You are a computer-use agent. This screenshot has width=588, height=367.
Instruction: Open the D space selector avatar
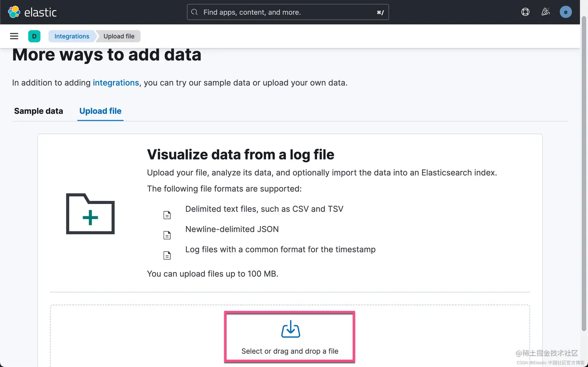coord(34,36)
